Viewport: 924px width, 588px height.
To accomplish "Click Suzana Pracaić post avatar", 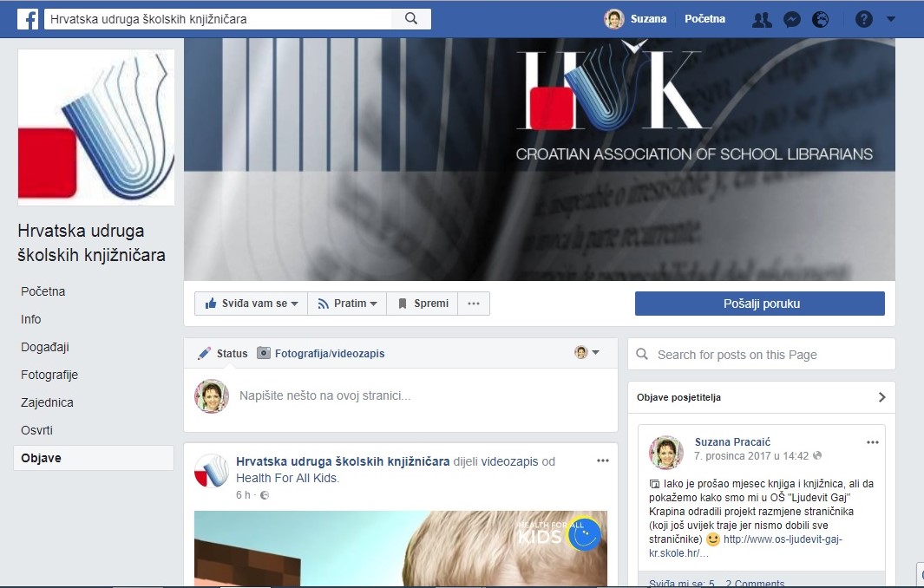I will click(x=666, y=453).
